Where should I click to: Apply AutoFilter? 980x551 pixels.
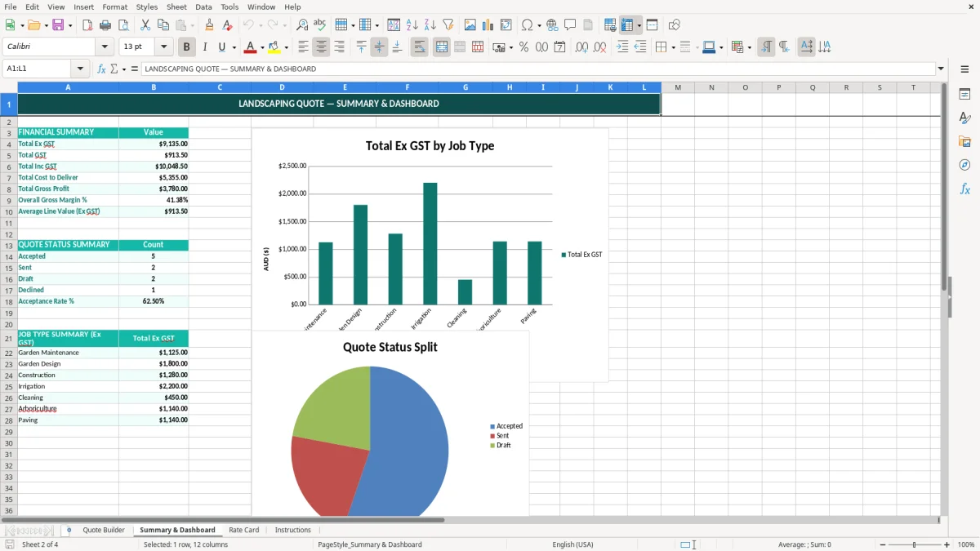click(448, 25)
